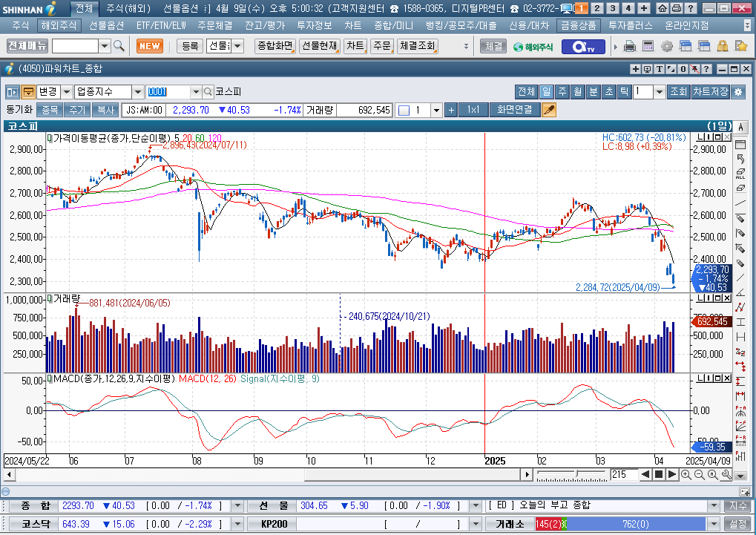Open the chart settings gear next to 차트저장

coord(738,92)
